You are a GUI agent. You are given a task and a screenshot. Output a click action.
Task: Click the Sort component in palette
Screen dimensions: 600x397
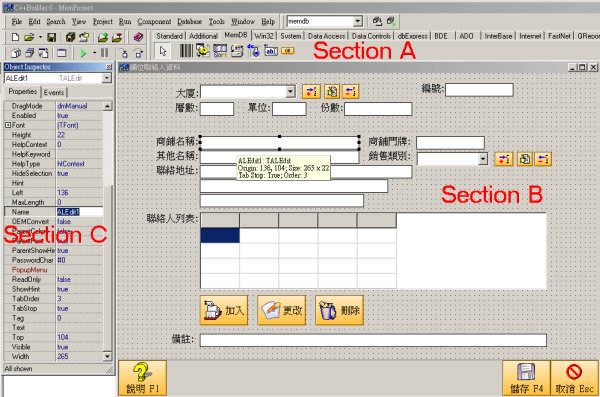coord(220,51)
